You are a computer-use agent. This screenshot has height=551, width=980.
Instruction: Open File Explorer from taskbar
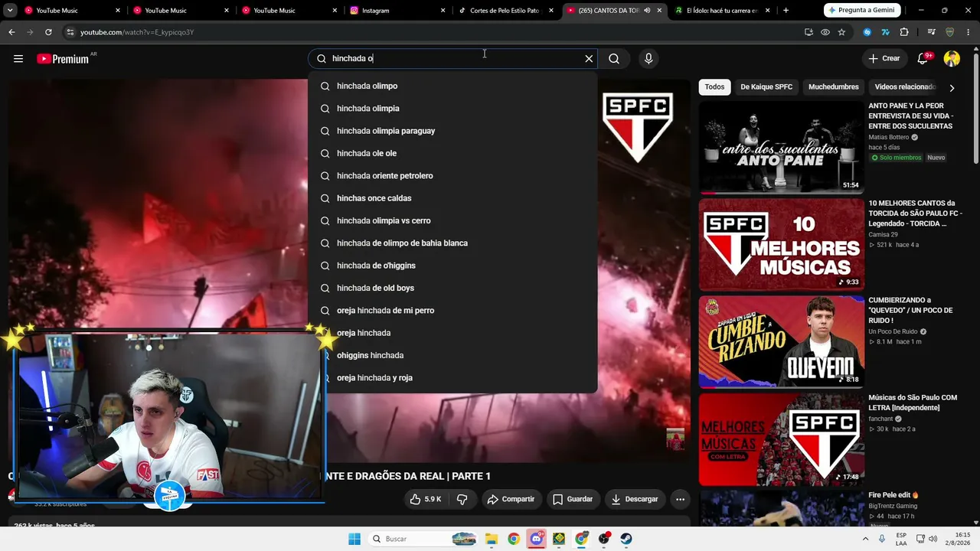tap(491, 539)
